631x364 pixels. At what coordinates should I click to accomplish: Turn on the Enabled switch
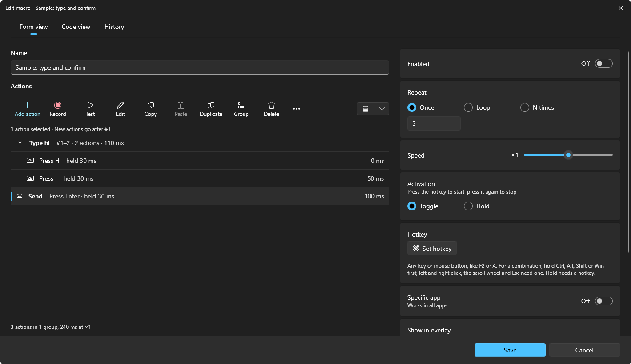pyautogui.click(x=604, y=63)
